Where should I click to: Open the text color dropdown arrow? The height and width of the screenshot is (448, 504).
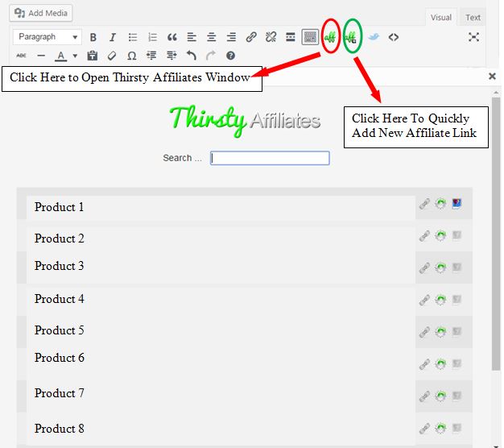75,56
